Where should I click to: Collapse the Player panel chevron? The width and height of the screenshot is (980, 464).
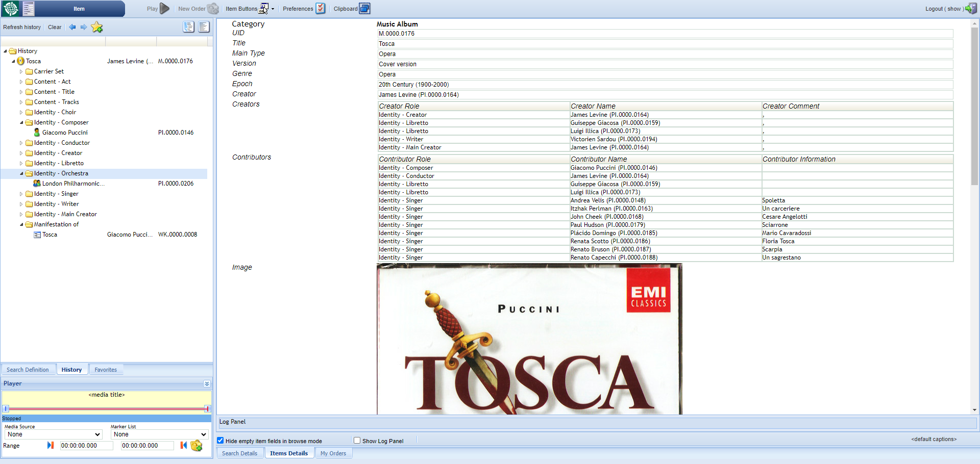point(207,383)
